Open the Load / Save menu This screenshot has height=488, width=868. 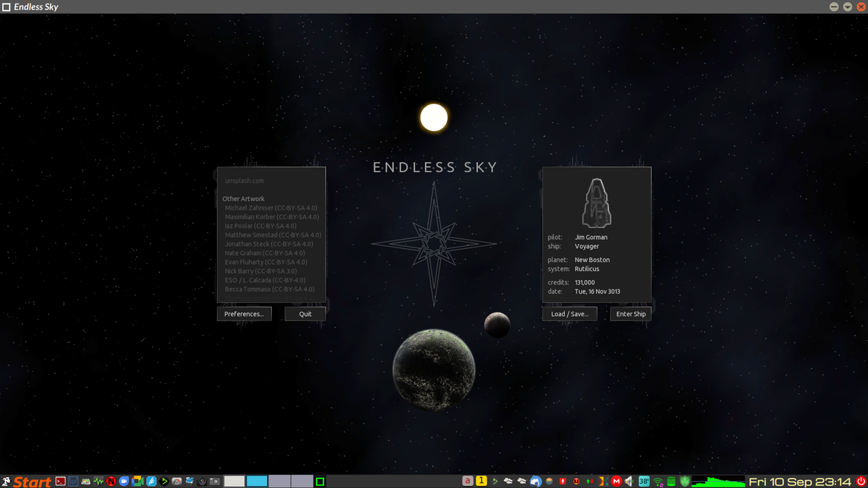point(570,314)
